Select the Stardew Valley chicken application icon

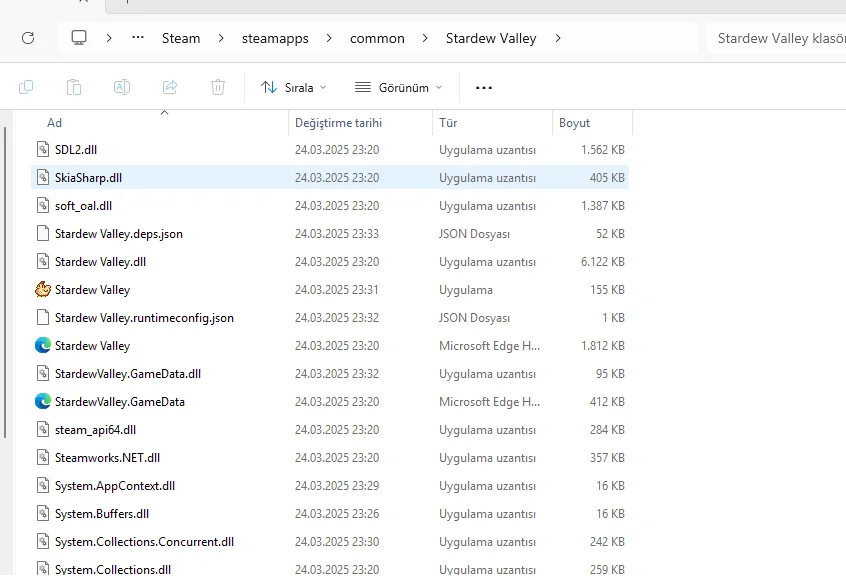43,289
